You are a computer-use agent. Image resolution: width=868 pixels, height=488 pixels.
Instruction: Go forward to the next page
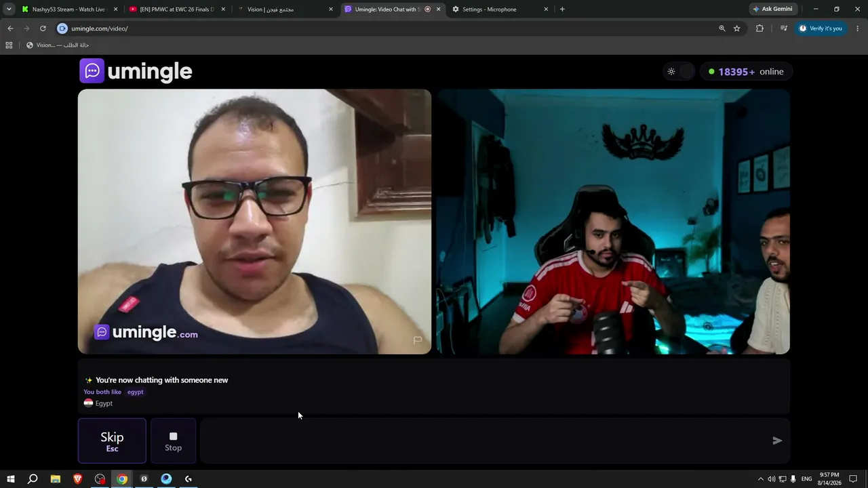pos(26,28)
